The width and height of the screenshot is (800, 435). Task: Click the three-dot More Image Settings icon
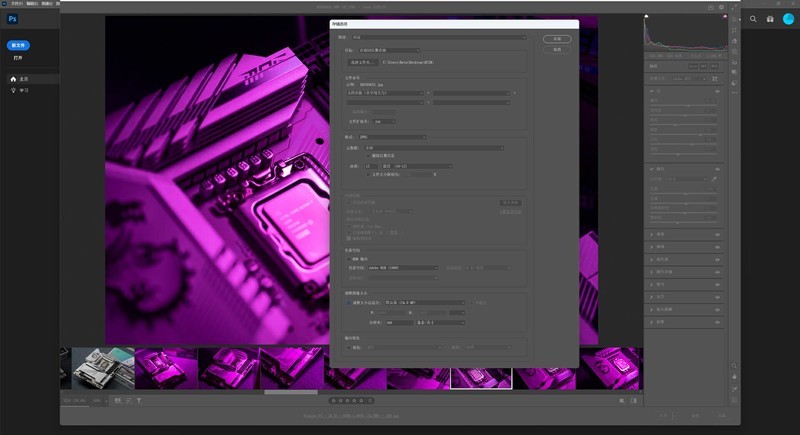pos(734,93)
